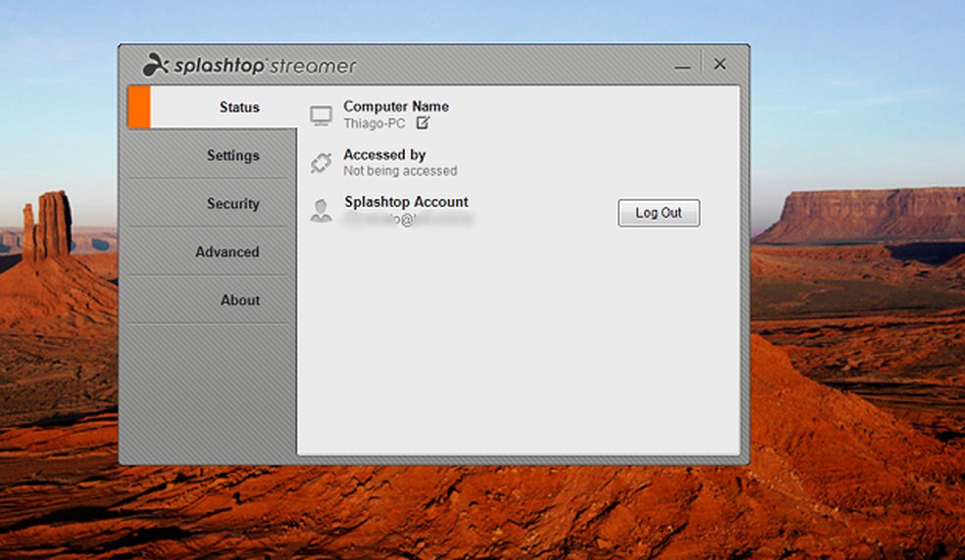
Task: Select the Status tab
Action: coord(213,107)
